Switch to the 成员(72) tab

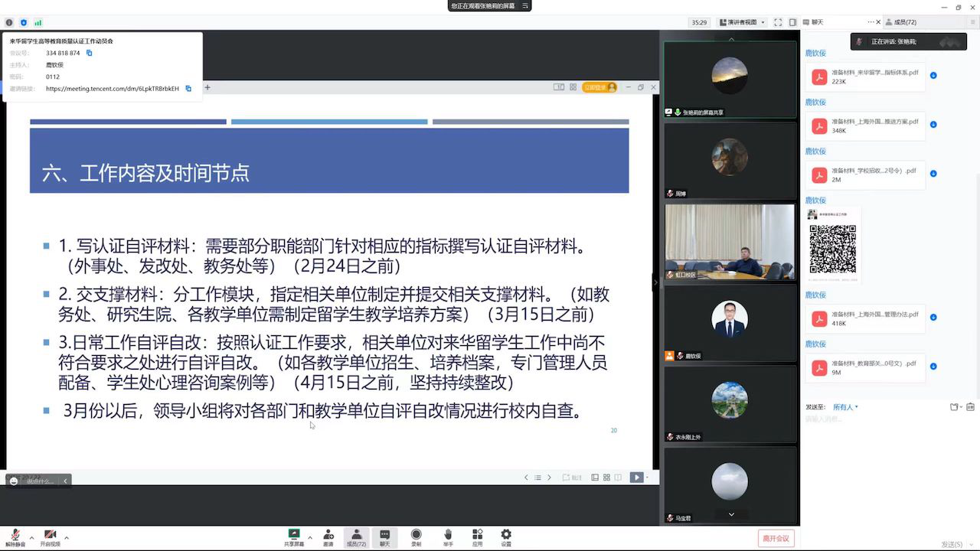pyautogui.click(x=905, y=22)
